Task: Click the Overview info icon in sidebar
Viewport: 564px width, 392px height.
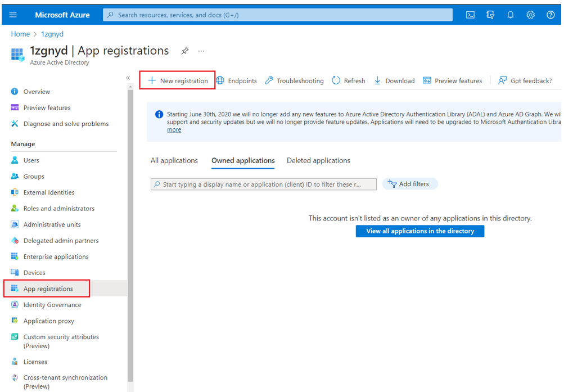Action: pyautogui.click(x=15, y=91)
